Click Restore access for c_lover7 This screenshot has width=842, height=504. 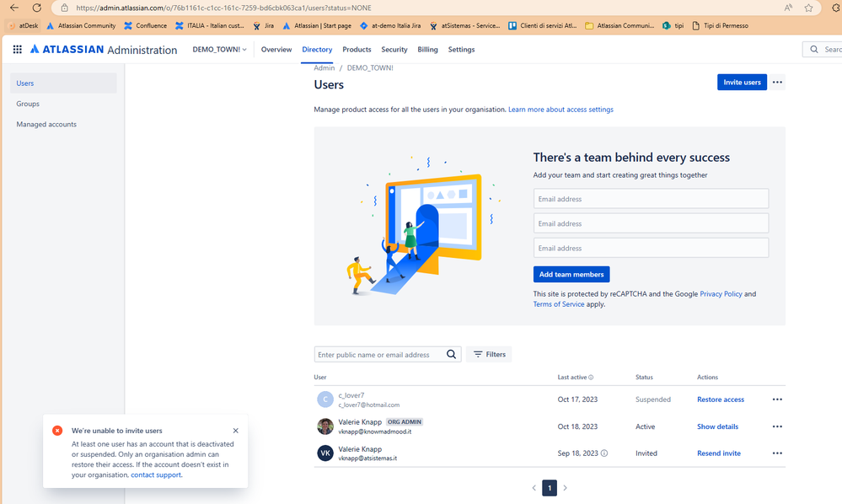(720, 399)
